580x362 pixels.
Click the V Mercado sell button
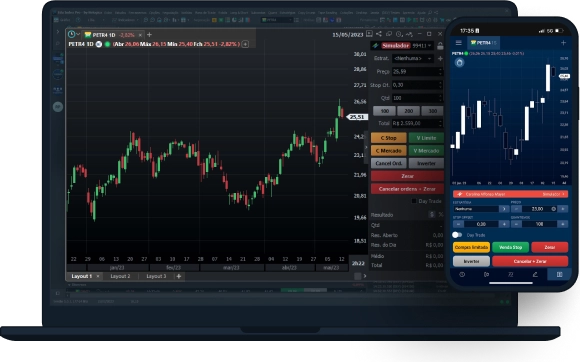tap(426, 150)
